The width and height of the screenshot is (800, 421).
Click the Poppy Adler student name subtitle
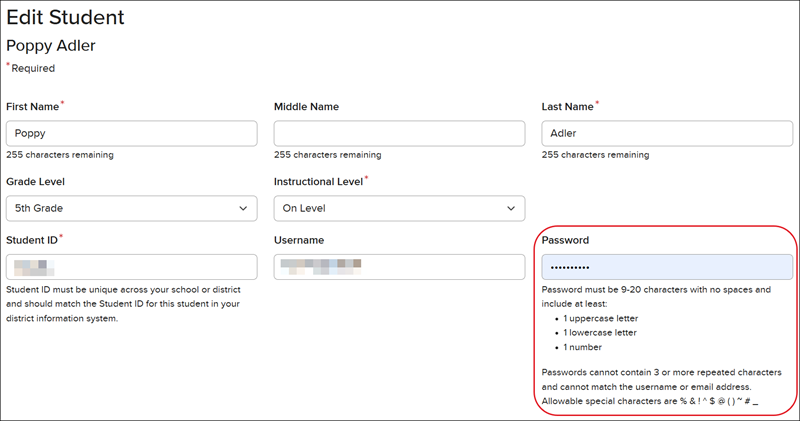(x=50, y=46)
